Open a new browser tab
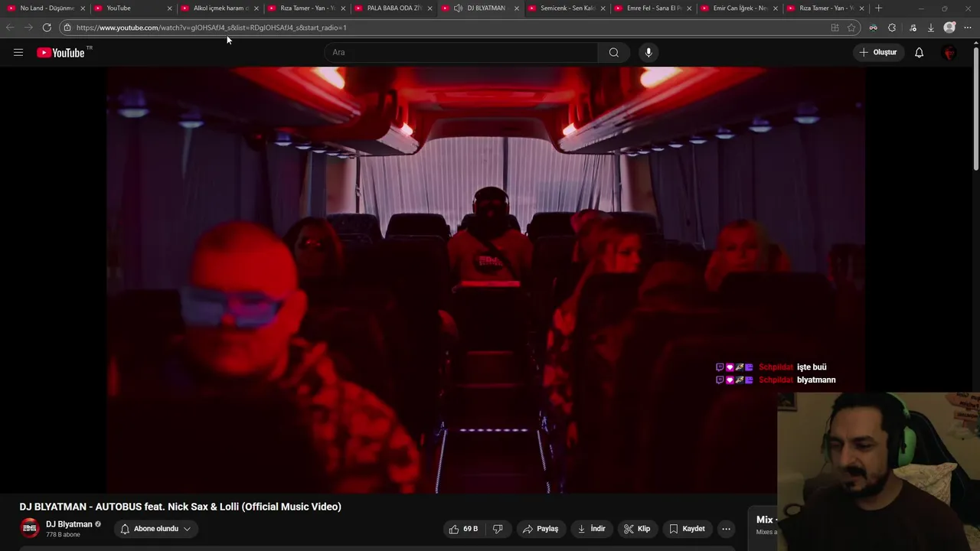The image size is (980, 551). (878, 8)
